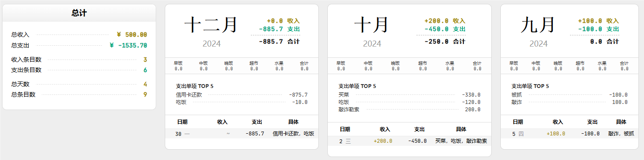
Task: Click the 总计 summary panel header
Action: [x=79, y=13]
